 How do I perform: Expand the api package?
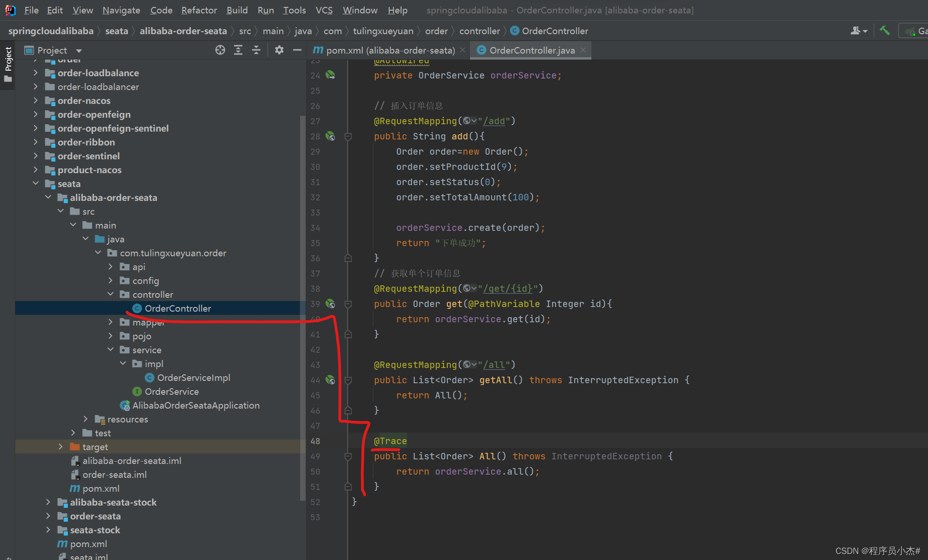click(110, 266)
